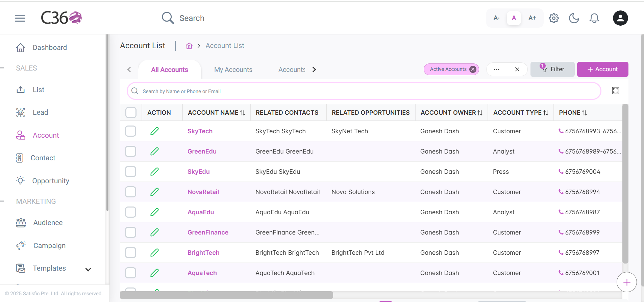Select the default A font size
The image size is (644, 302).
point(514,18)
